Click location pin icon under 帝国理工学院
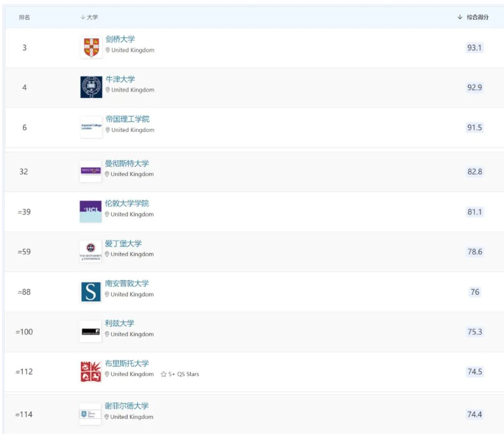 108,130
